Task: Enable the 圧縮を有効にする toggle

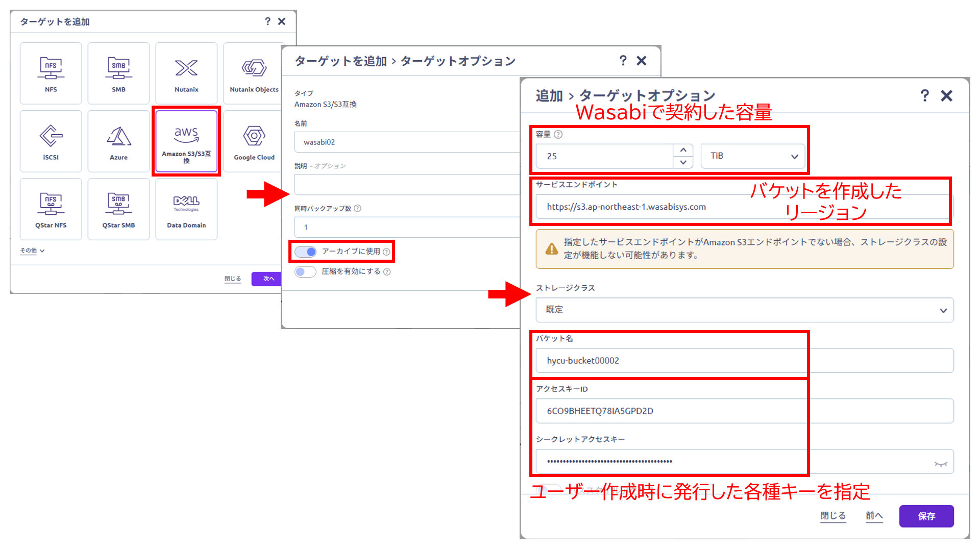Action: coord(306,272)
